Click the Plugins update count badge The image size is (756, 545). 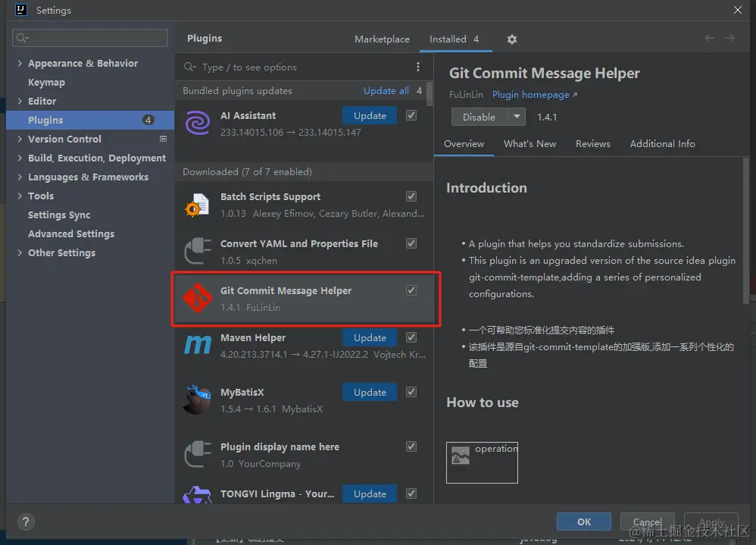point(148,120)
